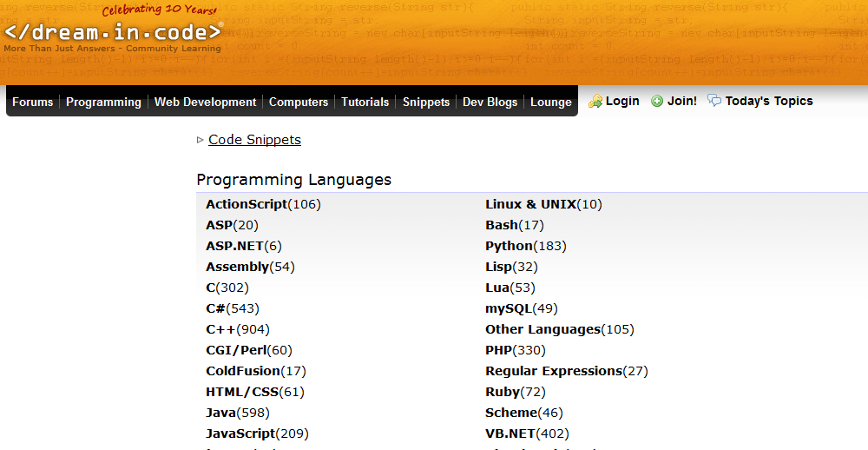Image resolution: width=868 pixels, height=450 pixels.
Task: Open the VB.NET snippets category
Action: tap(510, 434)
